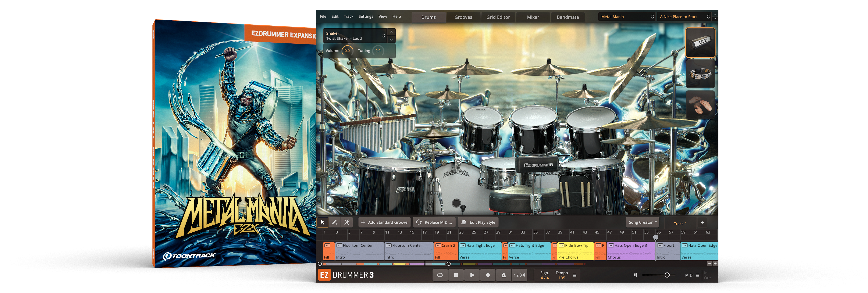Image resolution: width=868 pixels, height=293 pixels.
Task: Click the shaker instrument thumbnail
Action: (x=700, y=42)
